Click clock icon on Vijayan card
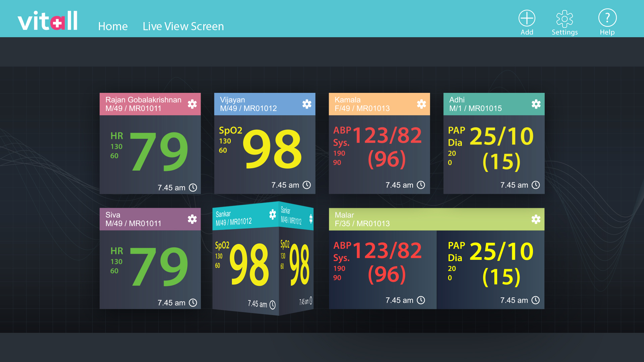Screen dimensions: 644x362 pyautogui.click(x=307, y=185)
